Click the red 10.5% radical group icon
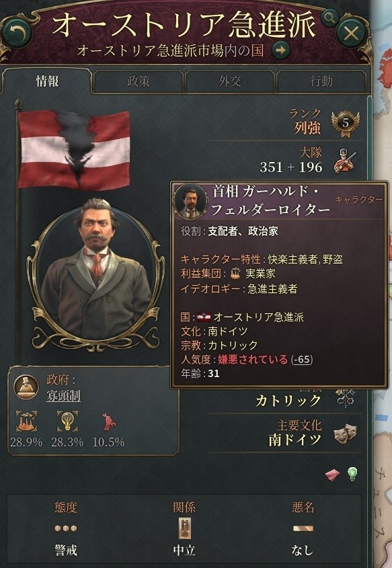The height and width of the screenshot is (568, 392). (109, 421)
